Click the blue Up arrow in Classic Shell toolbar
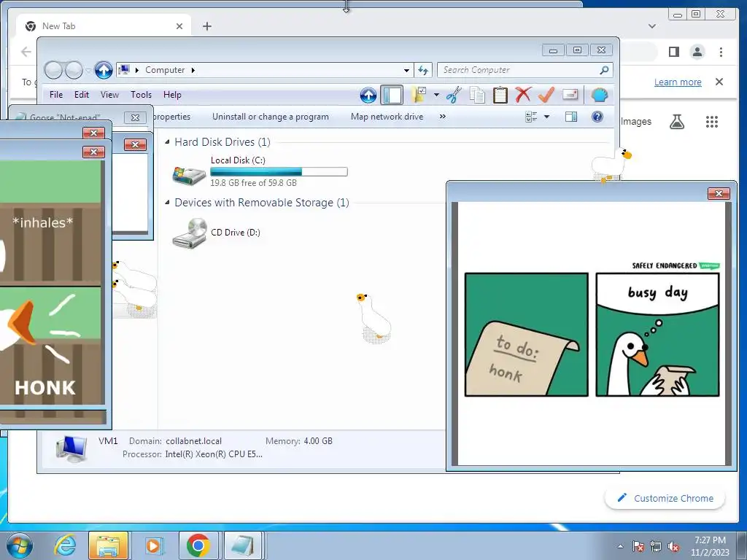Image resolution: width=747 pixels, height=560 pixels. [368, 96]
